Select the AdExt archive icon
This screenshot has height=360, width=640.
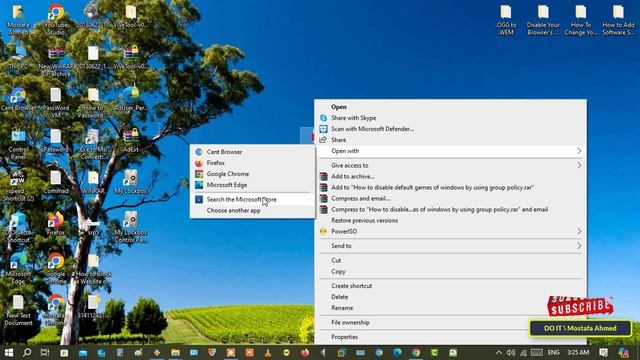(x=131, y=141)
